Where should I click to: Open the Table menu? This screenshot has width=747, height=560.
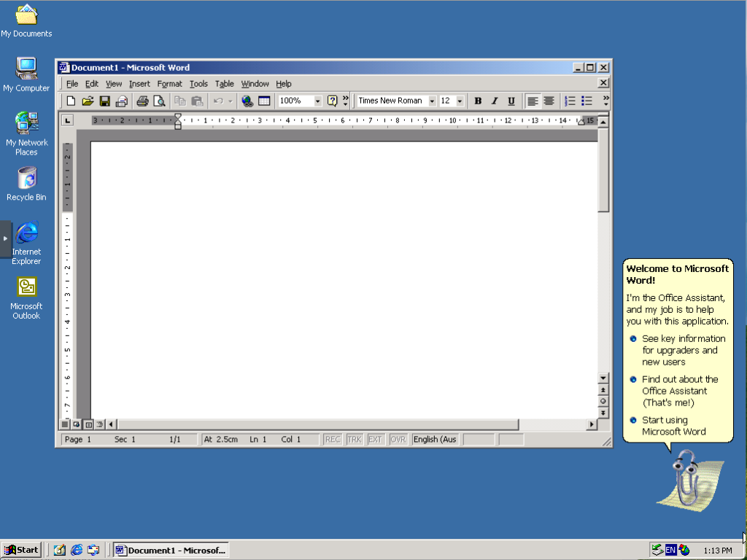225,84
